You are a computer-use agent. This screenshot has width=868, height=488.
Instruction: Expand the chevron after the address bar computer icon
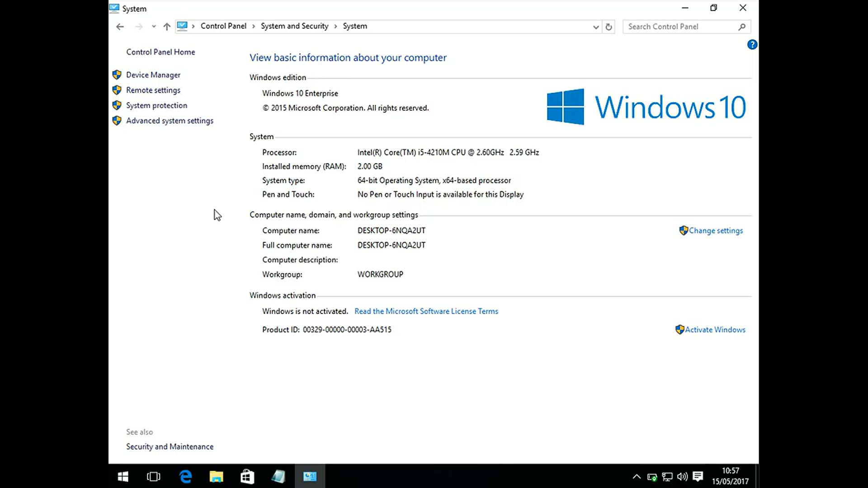[x=193, y=26]
